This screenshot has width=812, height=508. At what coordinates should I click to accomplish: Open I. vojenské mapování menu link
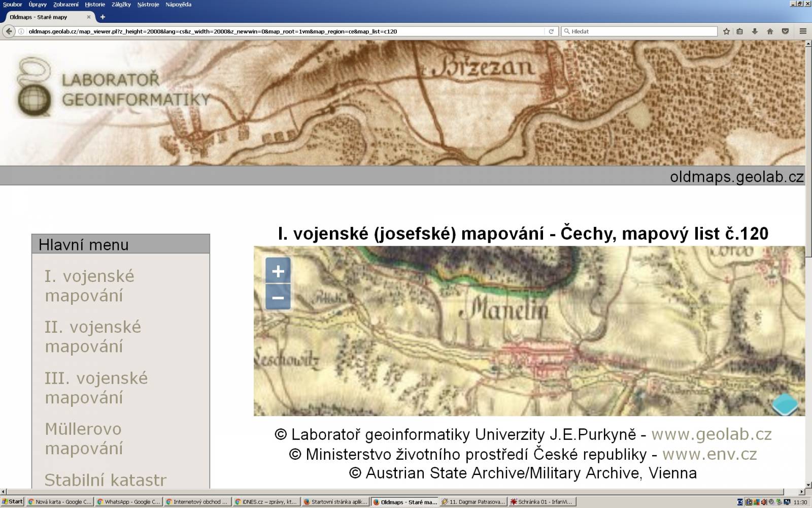pyautogui.click(x=89, y=286)
